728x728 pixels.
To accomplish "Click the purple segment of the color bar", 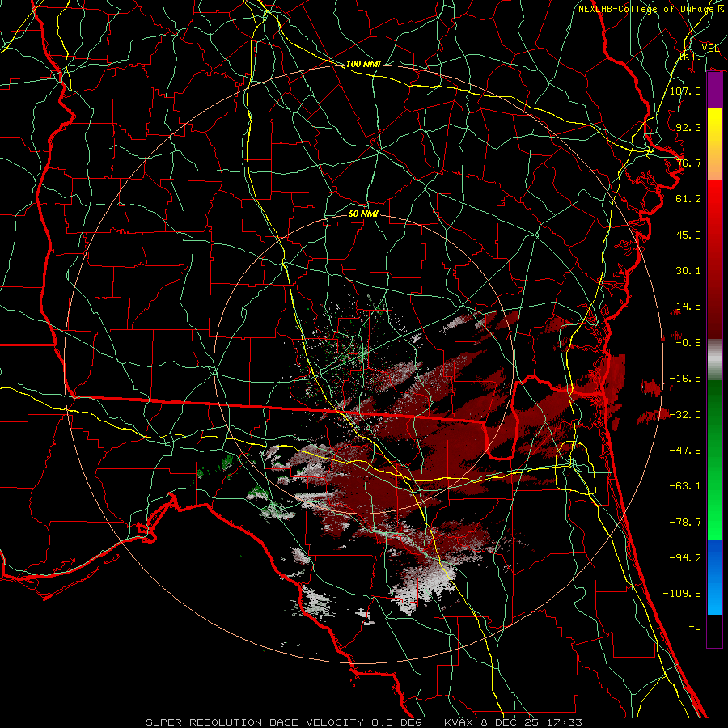I will pos(714,91).
